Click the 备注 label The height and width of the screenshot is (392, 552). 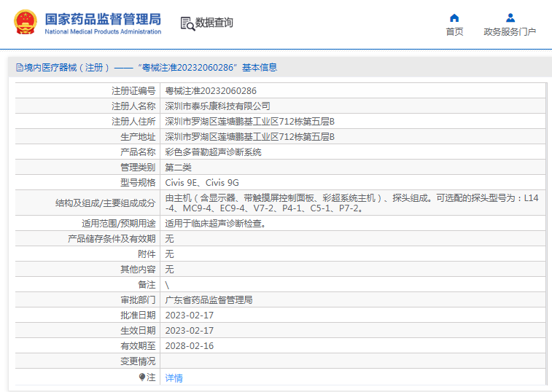pyautogui.click(x=147, y=285)
